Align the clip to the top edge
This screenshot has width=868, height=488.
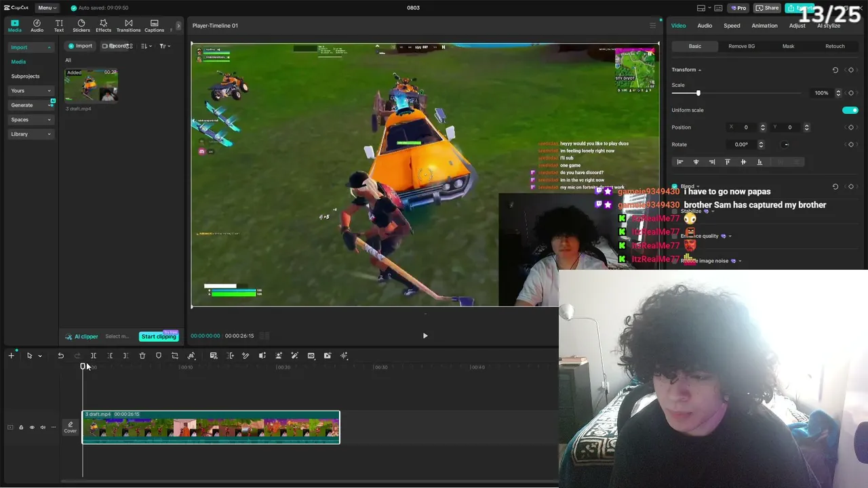[728, 162]
